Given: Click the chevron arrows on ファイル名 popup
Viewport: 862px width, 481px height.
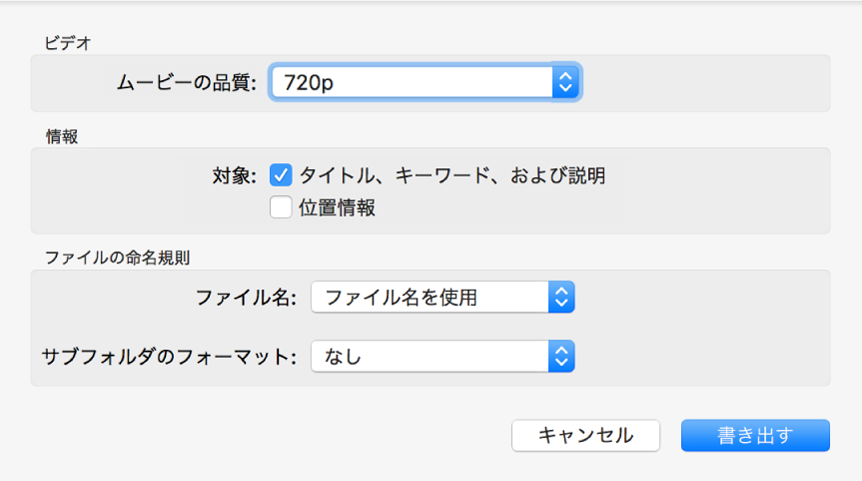Looking at the screenshot, I should tap(562, 297).
